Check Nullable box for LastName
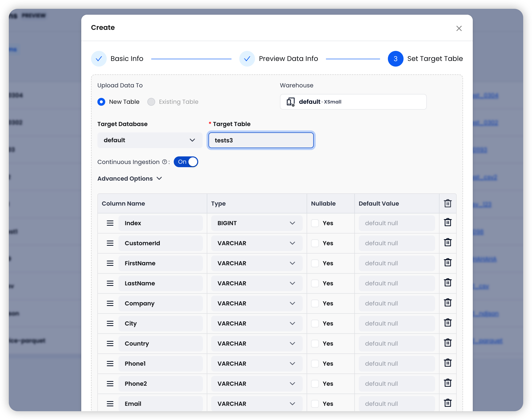This screenshot has width=532, height=420. tap(315, 283)
